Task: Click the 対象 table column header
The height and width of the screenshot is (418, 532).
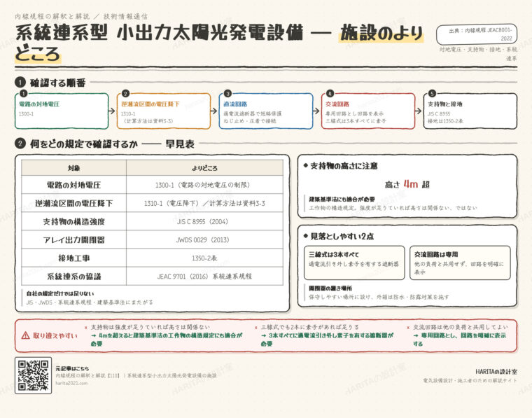Action: pos(74,168)
